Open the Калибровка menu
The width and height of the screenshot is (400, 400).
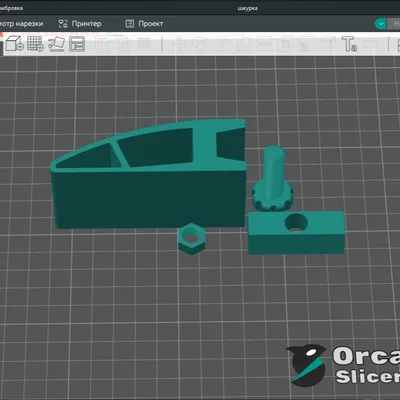(x=11, y=8)
